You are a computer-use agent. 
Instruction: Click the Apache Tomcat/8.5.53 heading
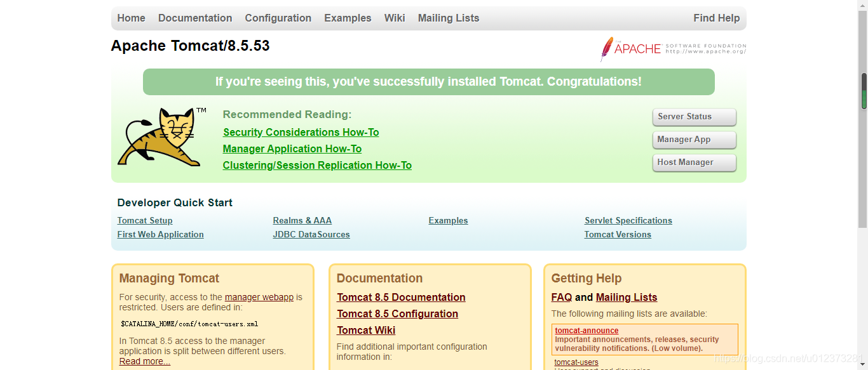[191, 46]
